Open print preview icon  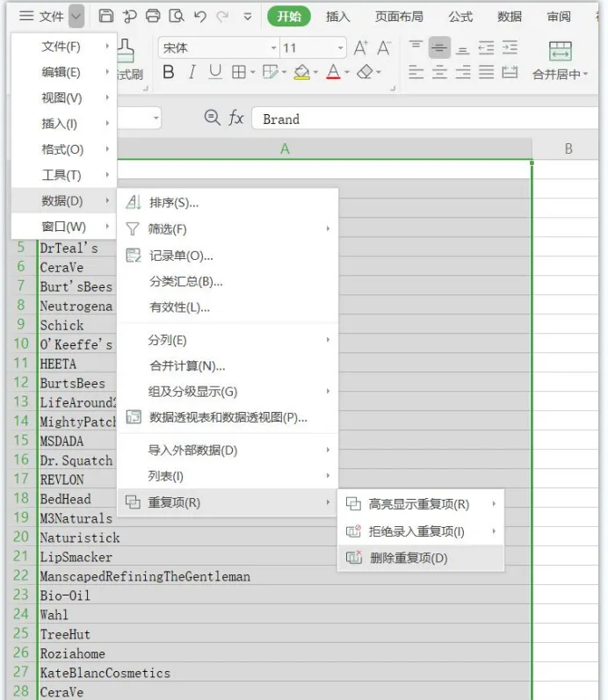[x=177, y=16]
